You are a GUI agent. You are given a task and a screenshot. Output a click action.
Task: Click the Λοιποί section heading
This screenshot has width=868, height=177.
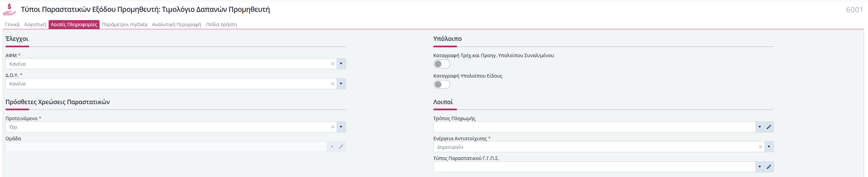pos(443,102)
